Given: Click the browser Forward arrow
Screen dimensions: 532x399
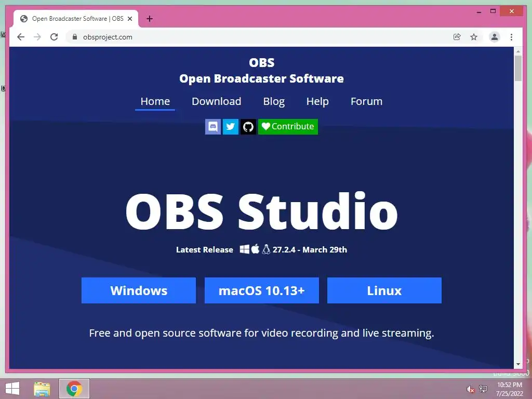Looking at the screenshot, I should click(37, 37).
